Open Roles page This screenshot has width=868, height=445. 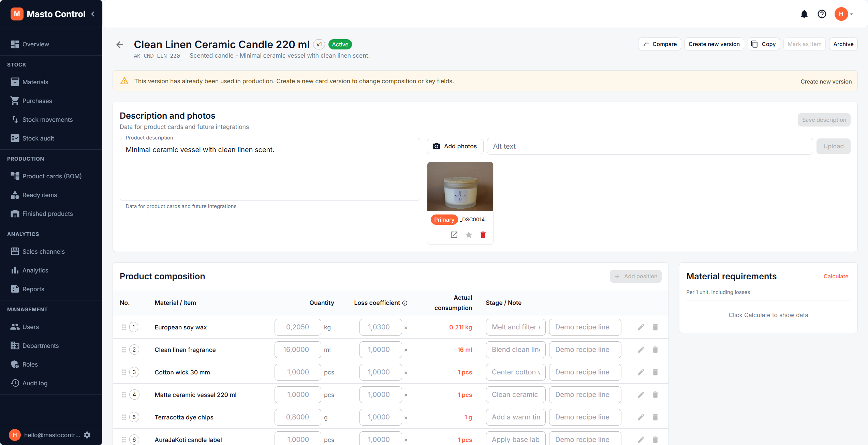[51, 364]
